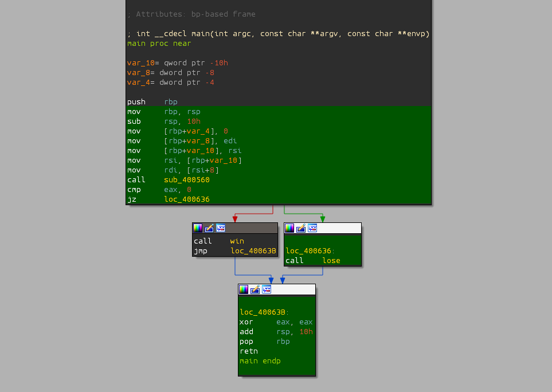Select the 'main proc near' line

coord(159,44)
